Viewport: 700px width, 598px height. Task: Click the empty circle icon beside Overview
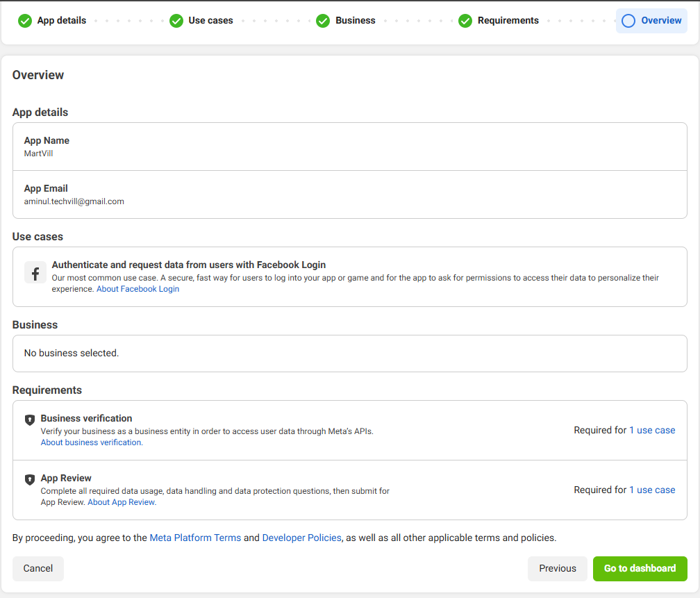pos(628,21)
